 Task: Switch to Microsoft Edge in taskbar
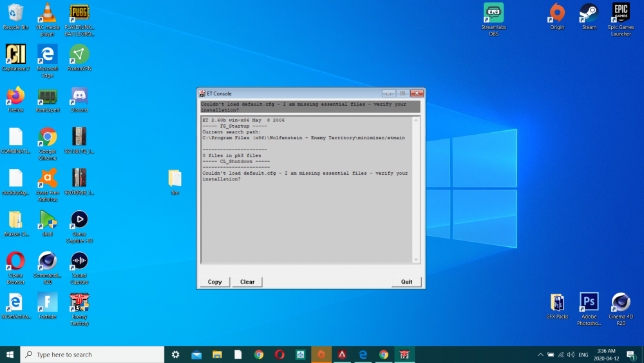(x=363, y=355)
